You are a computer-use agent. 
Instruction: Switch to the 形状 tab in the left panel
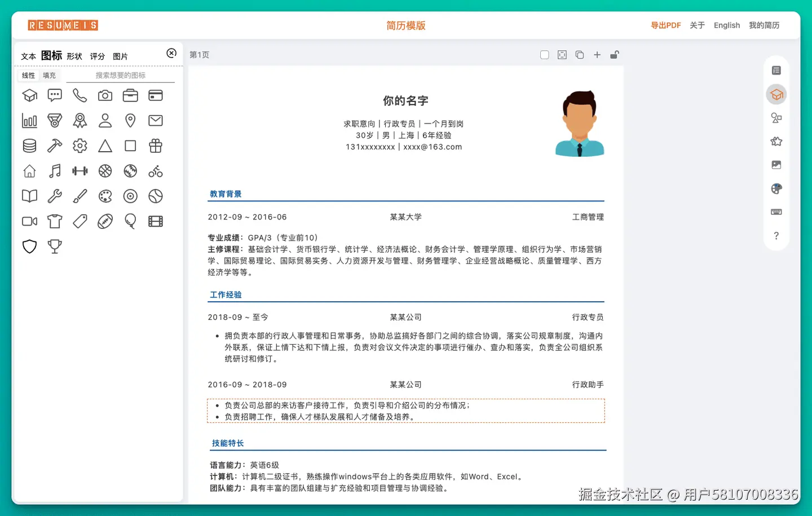[x=74, y=56]
